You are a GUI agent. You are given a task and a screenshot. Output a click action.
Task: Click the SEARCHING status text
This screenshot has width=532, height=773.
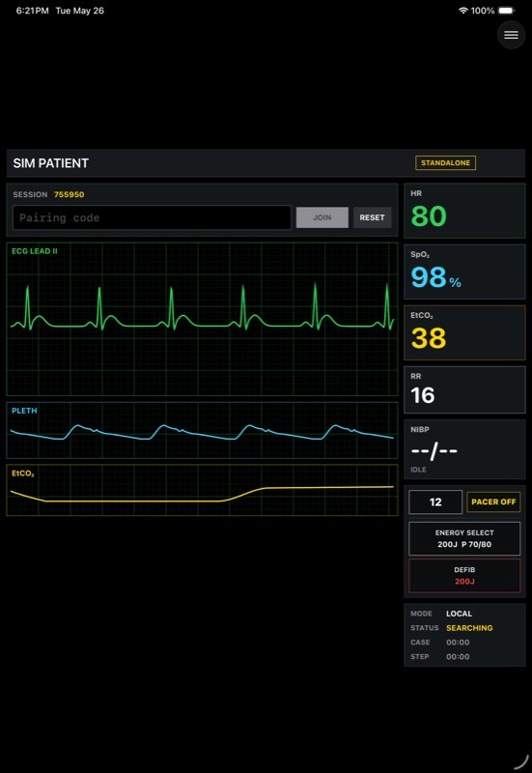tap(469, 628)
